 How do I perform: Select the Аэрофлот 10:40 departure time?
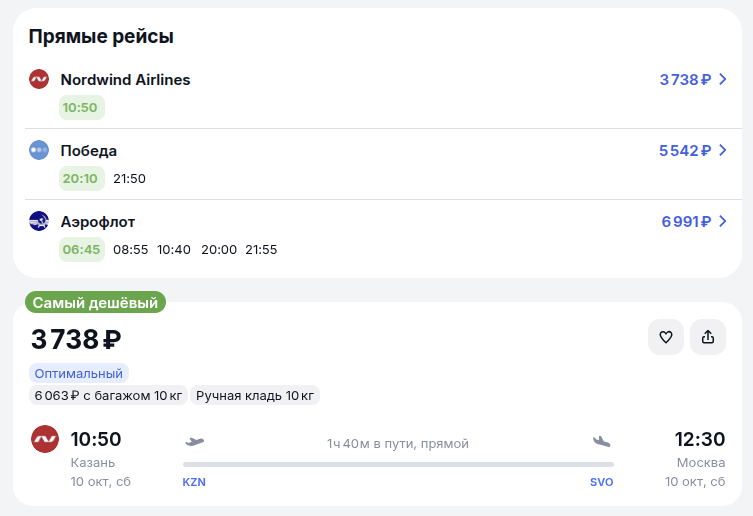tap(174, 250)
